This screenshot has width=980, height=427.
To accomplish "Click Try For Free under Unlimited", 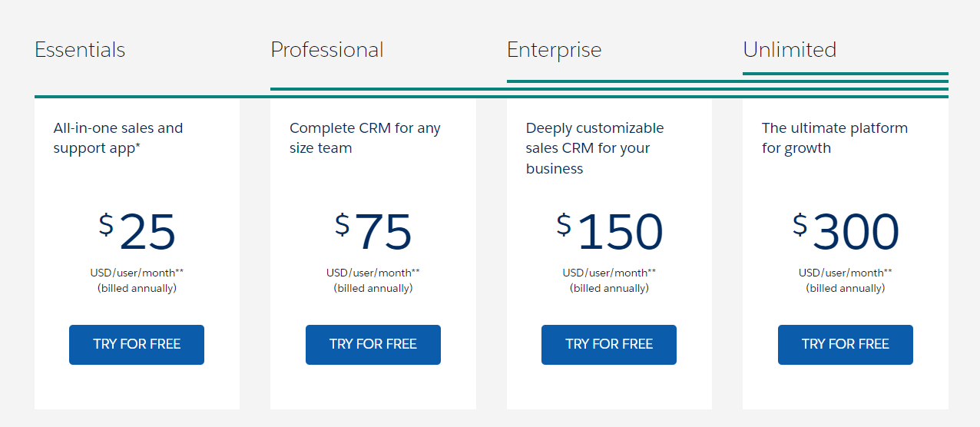I will tap(846, 344).
